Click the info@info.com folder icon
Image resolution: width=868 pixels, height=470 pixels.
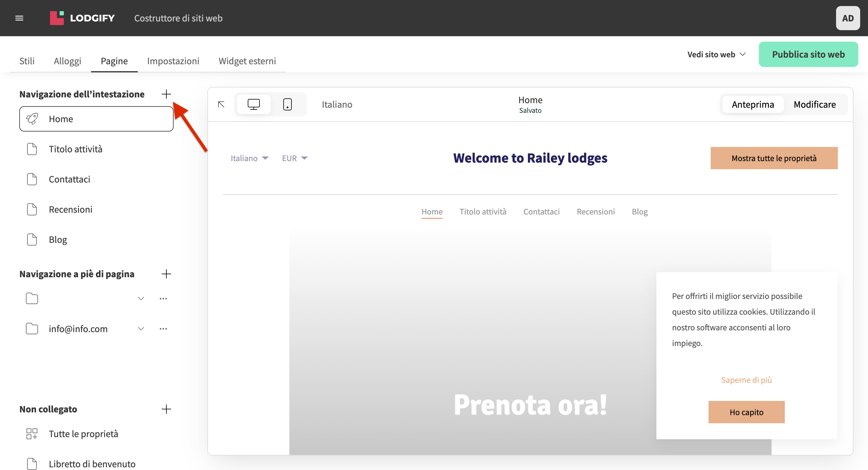click(x=32, y=329)
